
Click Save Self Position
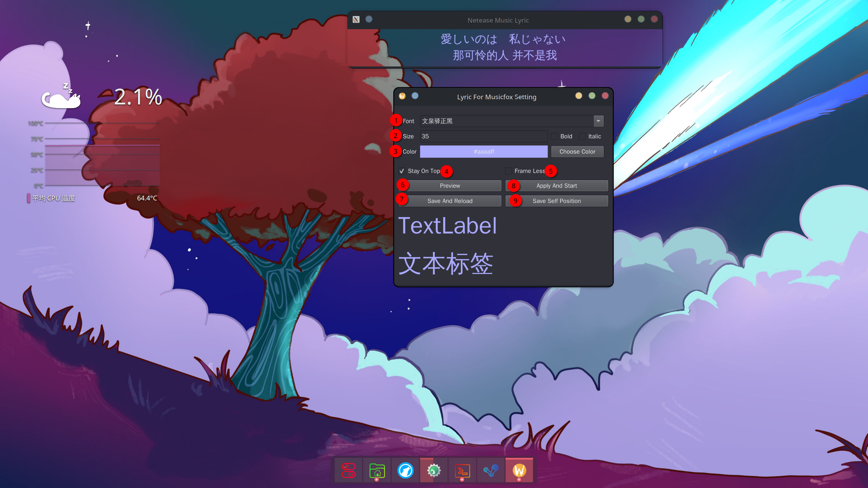tap(556, 201)
